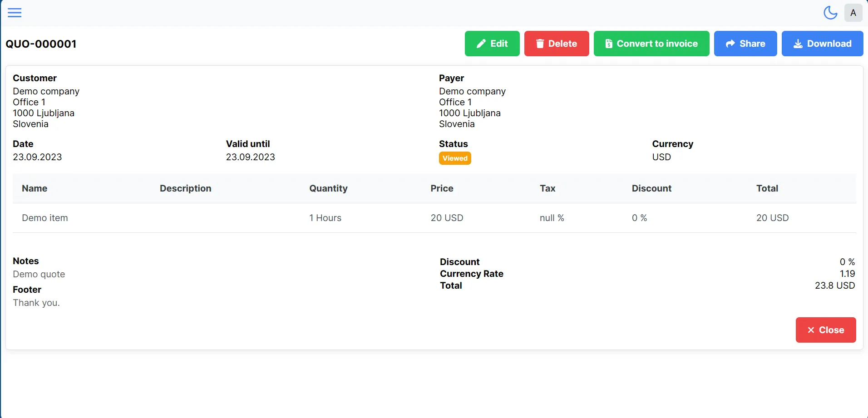Click the Quantity column header

coord(328,188)
